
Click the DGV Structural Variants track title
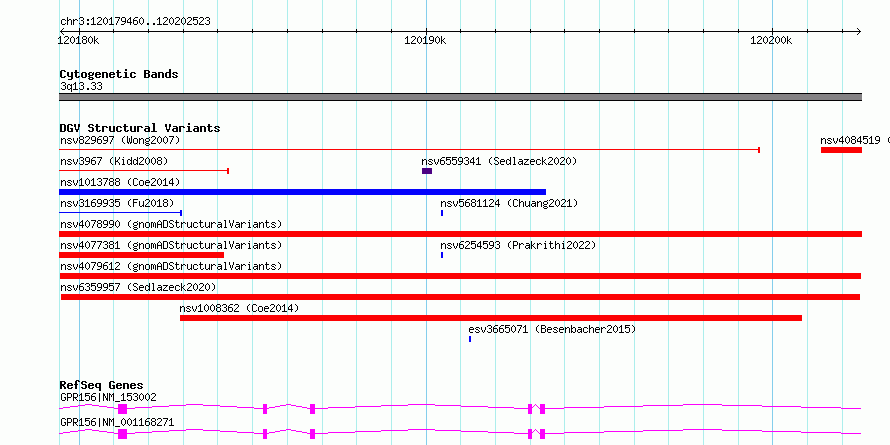point(140,128)
